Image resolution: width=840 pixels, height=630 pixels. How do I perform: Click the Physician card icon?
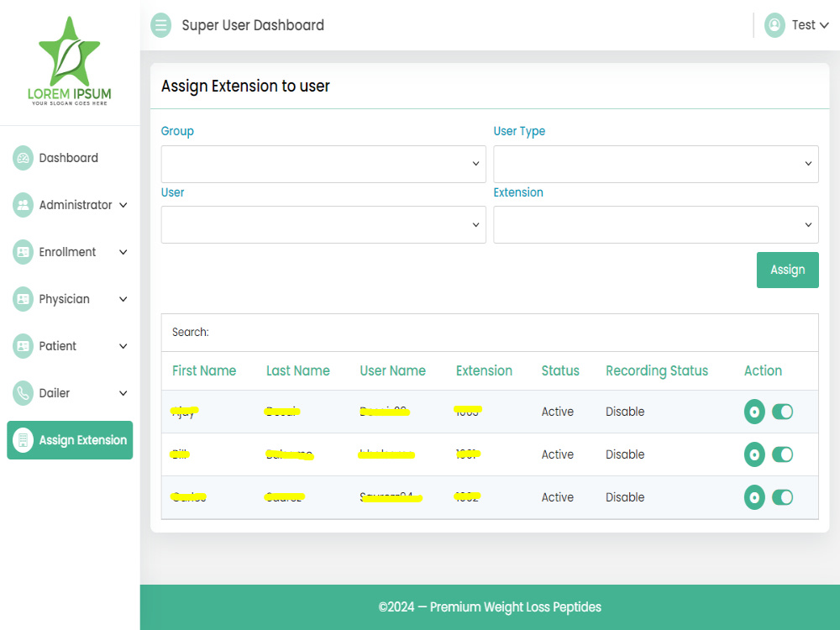pyautogui.click(x=23, y=299)
